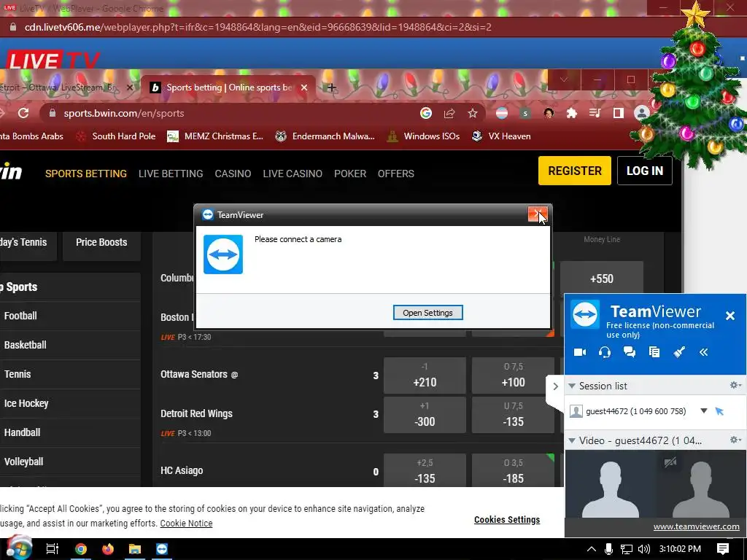Click the Google icon in address bar
This screenshot has height=560, width=747.
426,113
